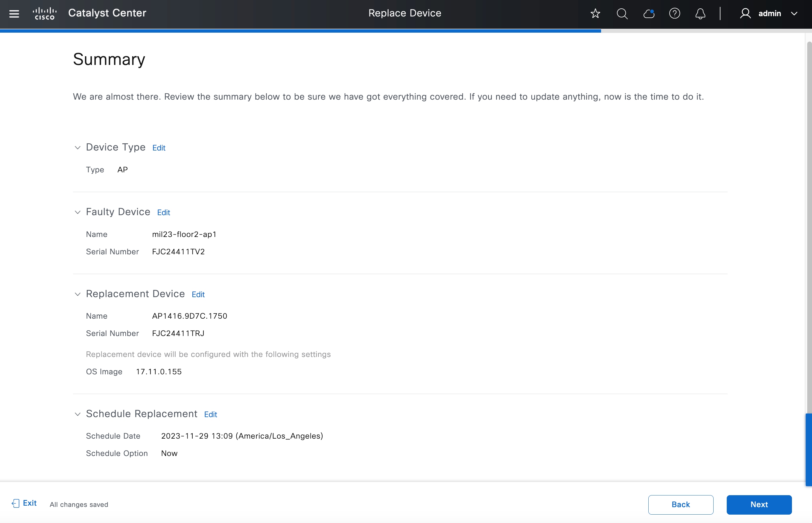Collapse the Schedule Replacement section
The image size is (812, 523).
77,414
